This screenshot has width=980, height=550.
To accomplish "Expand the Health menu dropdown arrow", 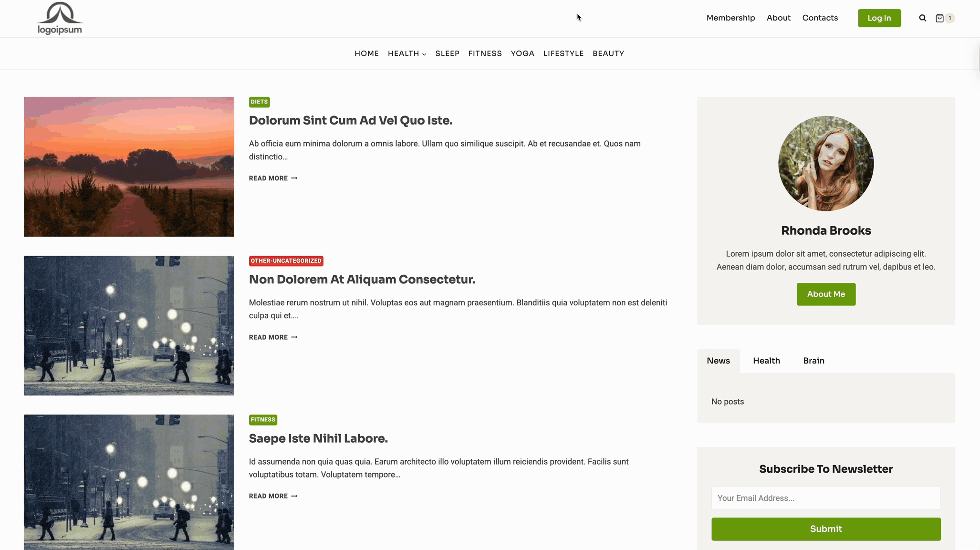I will (x=424, y=54).
